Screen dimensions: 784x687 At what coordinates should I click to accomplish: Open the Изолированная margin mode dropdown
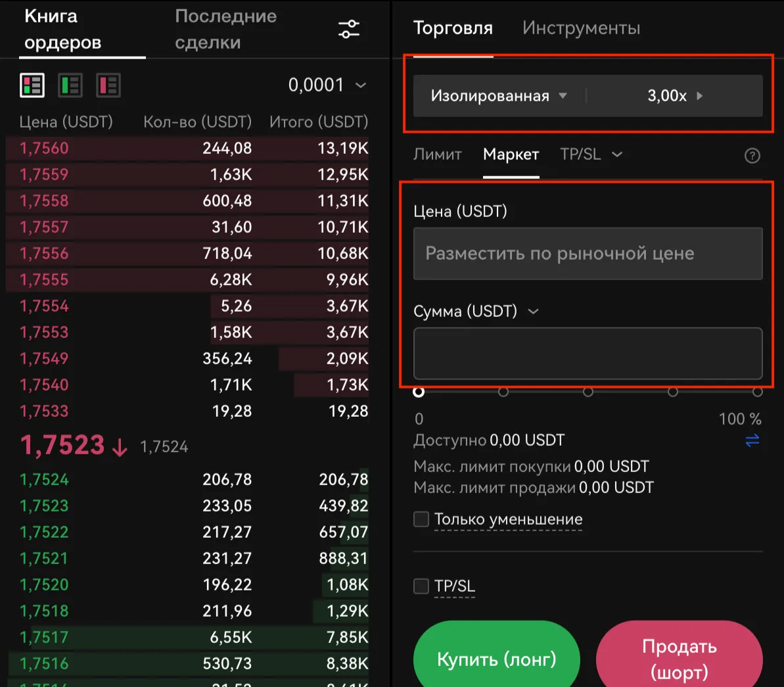tap(499, 95)
